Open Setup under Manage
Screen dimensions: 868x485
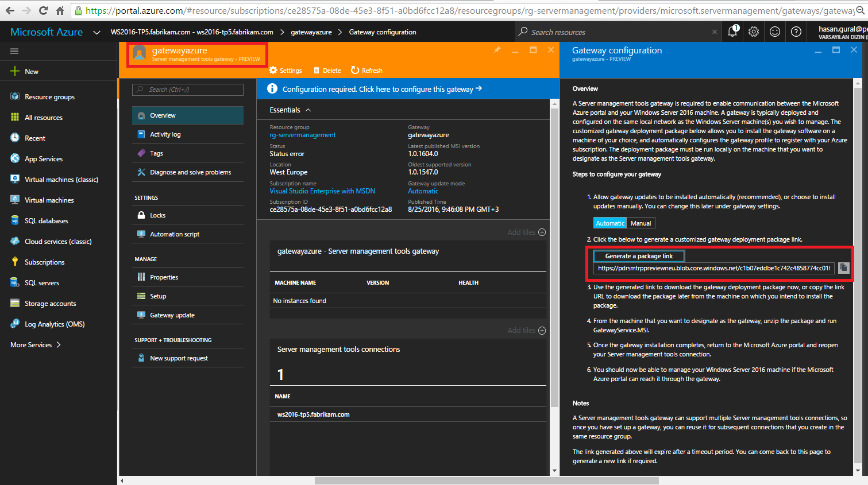point(188,296)
